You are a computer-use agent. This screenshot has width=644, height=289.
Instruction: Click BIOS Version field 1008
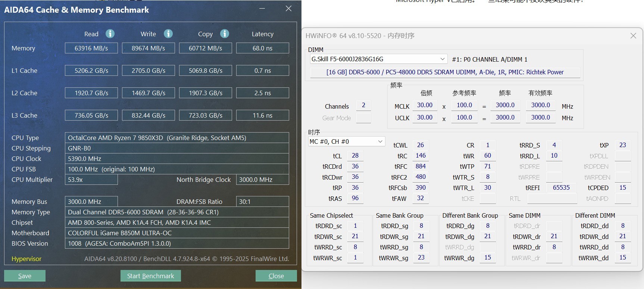177,243
